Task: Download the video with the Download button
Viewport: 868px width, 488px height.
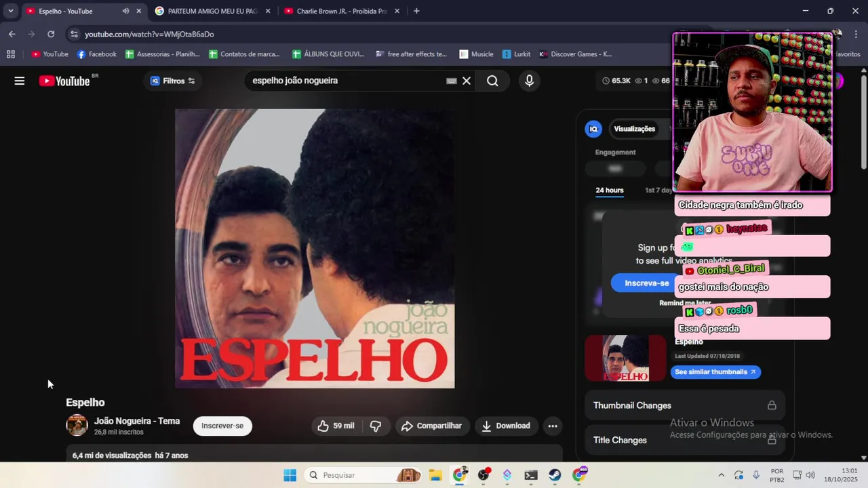Action: [x=506, y=426]
